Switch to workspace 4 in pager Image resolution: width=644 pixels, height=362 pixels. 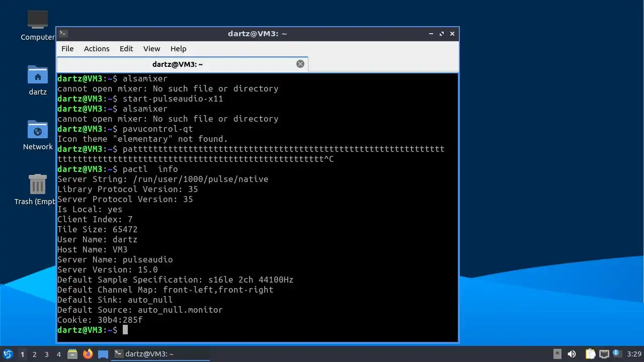[x=58, y=354]
